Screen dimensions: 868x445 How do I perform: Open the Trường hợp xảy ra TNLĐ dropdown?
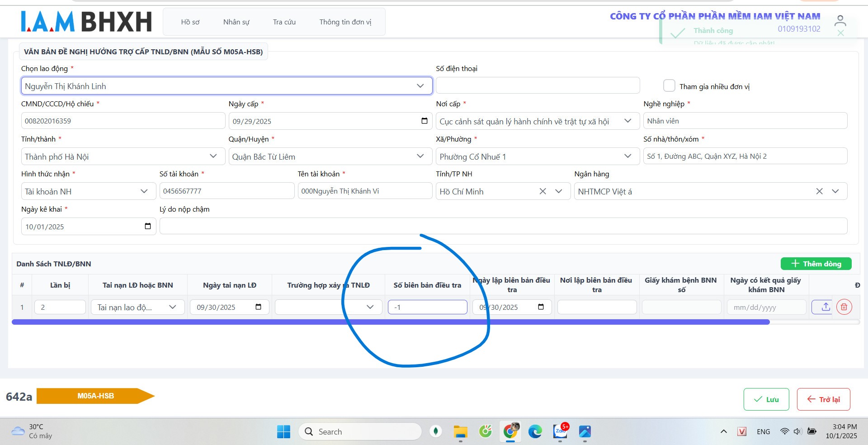(x=329, y=307)
